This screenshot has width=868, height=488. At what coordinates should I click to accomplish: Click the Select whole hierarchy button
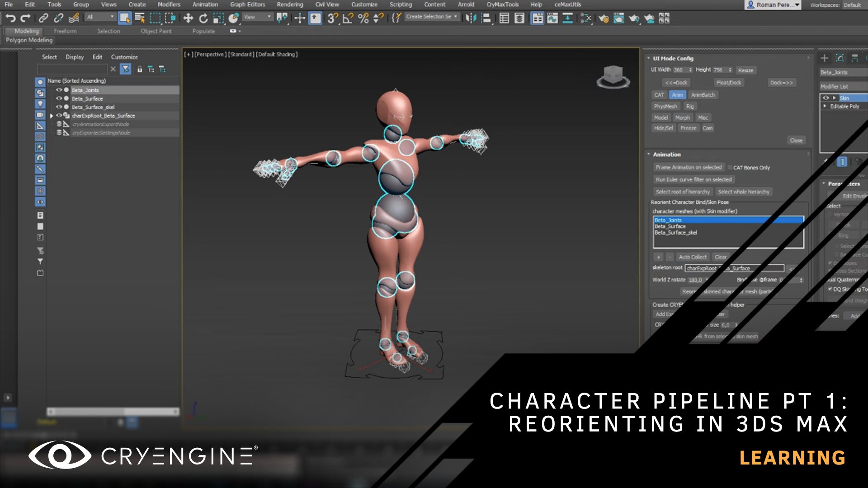coord(744,192)
